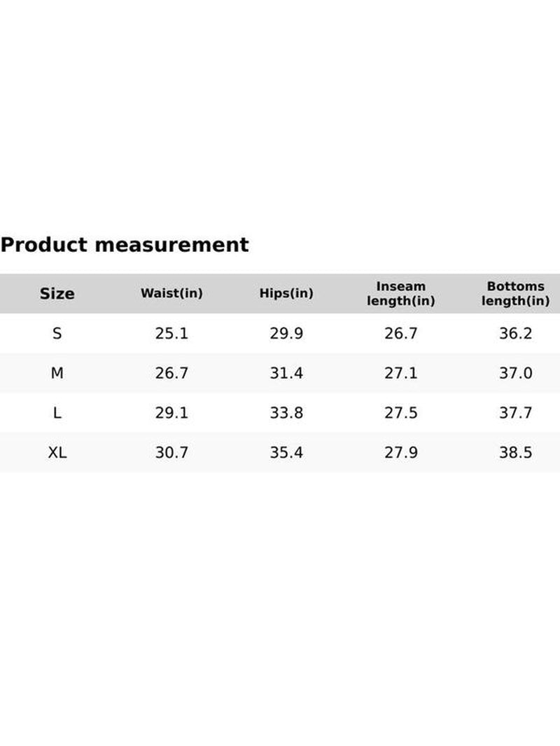This screenshot has height=746, width=560.
Task: Click the Product measurement heading
Action: click(125, 245)
